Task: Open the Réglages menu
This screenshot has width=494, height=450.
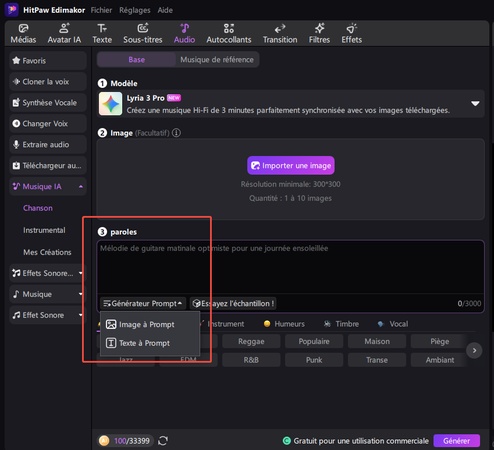Action: point(135,10)
